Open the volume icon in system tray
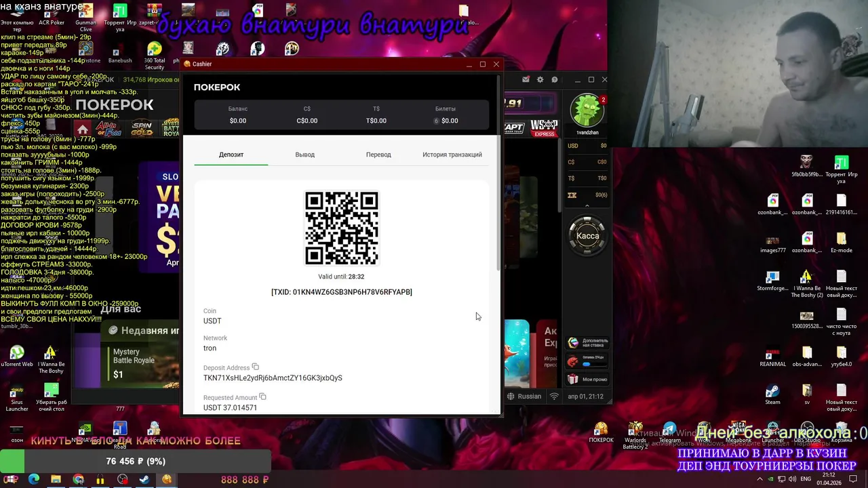Viewport: 868px width, 488px height. pos(793,479)
